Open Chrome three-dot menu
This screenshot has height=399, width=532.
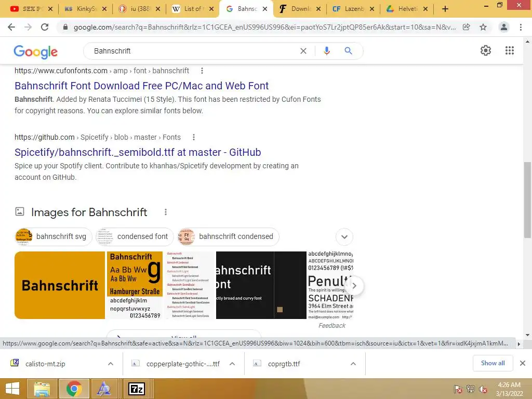(521, 27)
